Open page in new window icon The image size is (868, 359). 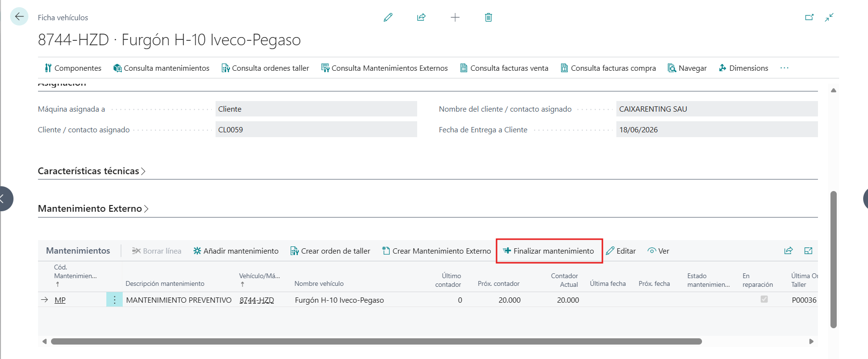(x=809, y=17)
